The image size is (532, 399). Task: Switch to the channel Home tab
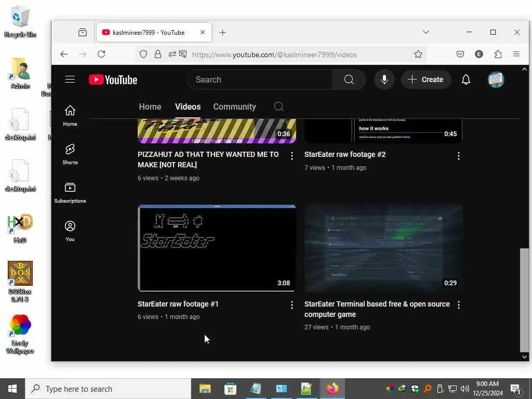(150, 107)
